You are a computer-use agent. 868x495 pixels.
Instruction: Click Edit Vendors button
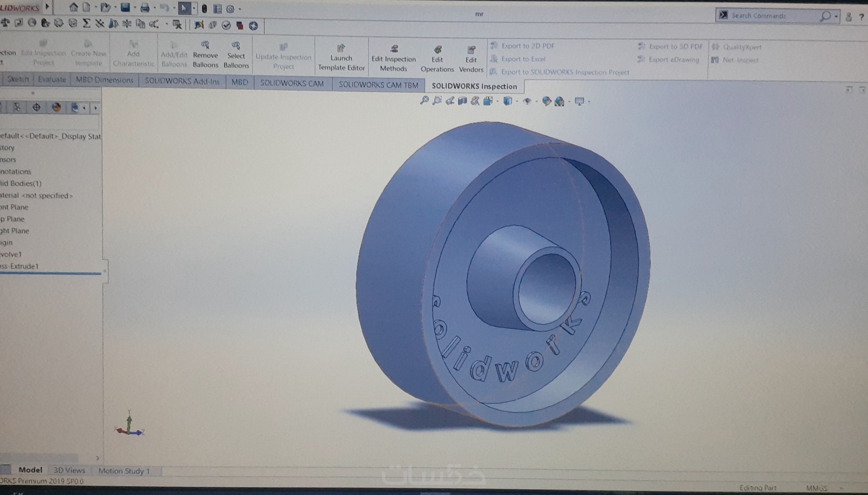(471, 59)
